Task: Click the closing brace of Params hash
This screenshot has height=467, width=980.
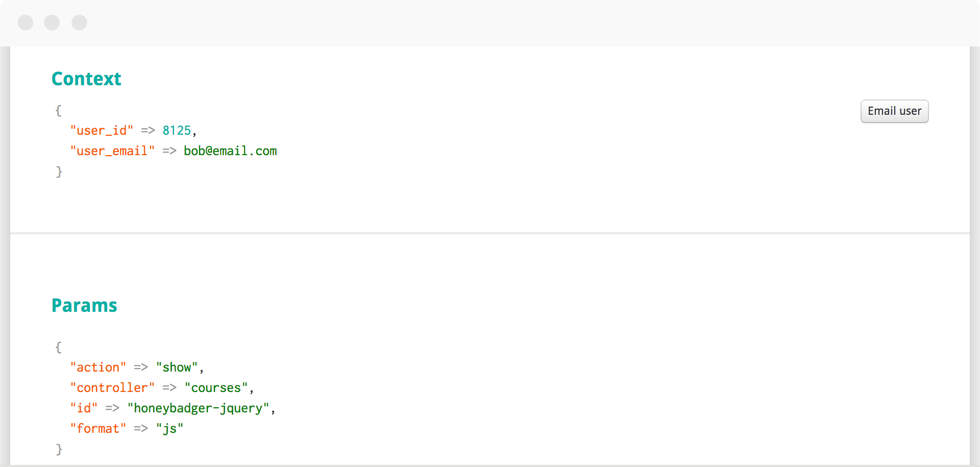Action: [x=59, y=449]
